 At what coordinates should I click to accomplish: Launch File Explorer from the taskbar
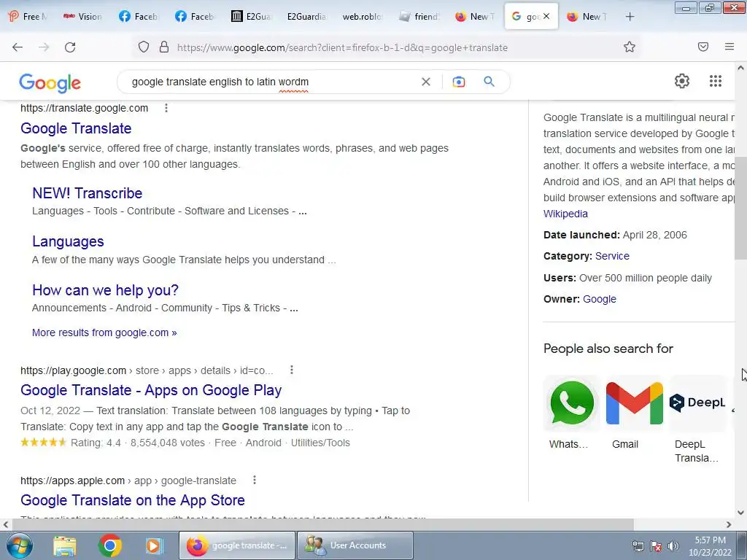[x=65, y=545]
